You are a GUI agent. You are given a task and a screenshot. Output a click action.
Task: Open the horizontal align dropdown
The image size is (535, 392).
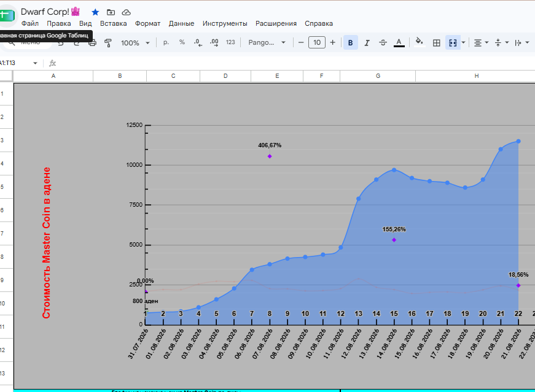(x=481, y=42)
